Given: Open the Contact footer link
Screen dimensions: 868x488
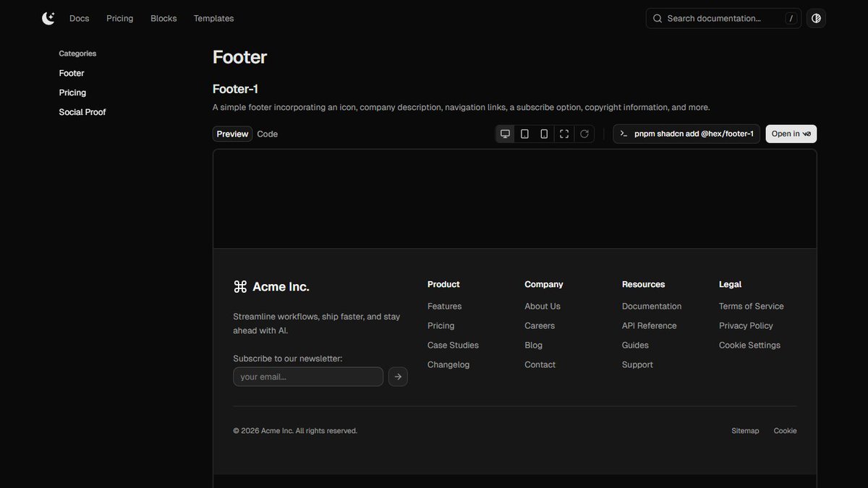Looking at the screenshot, I should point(540,365).
